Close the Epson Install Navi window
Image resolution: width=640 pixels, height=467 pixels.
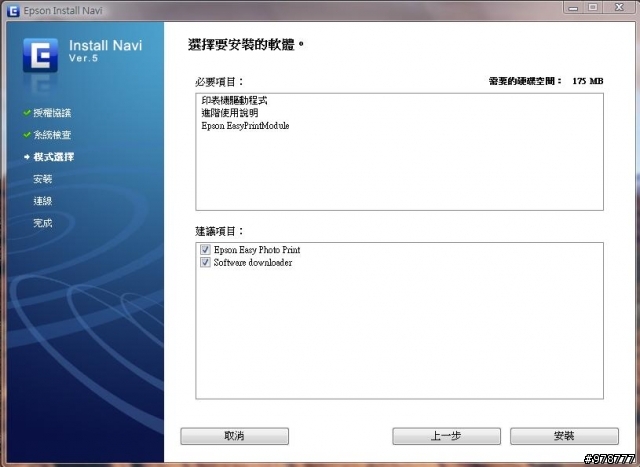point(619,7)
